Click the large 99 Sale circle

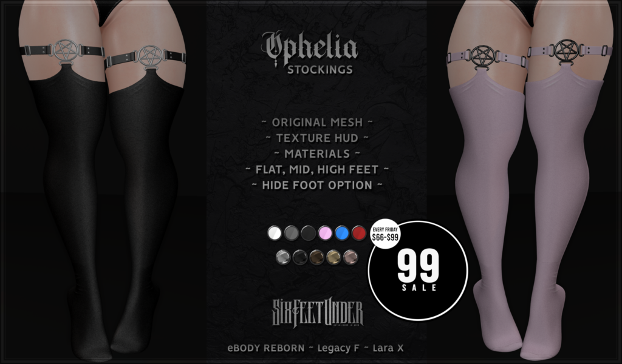419,271
